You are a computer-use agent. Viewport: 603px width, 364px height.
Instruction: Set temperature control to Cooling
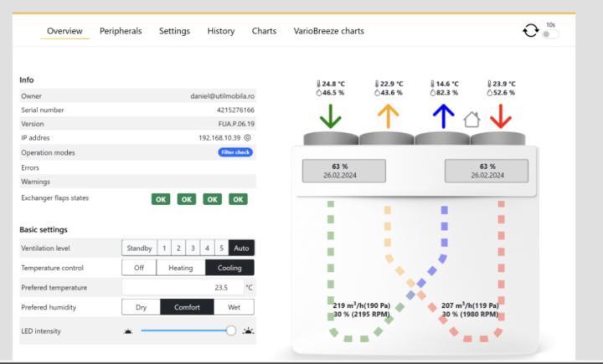click(229, 268)
